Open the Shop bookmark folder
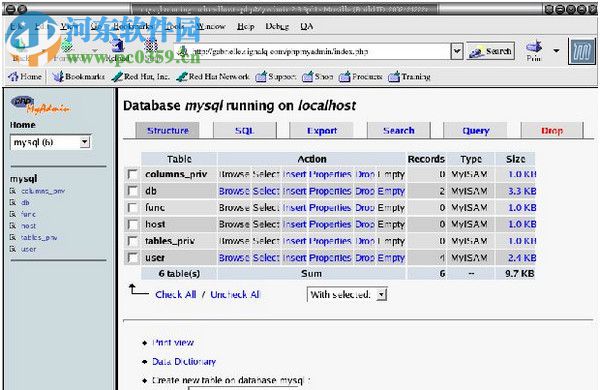 click(317, 77)
